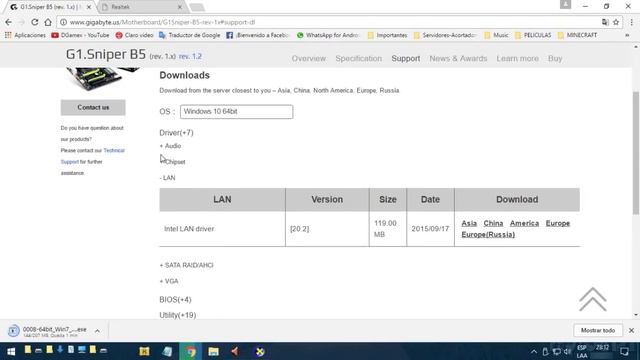Download LAN driver from Asia server
The height and width of the screenshot is (360, 640).
[x=469, y=223]
